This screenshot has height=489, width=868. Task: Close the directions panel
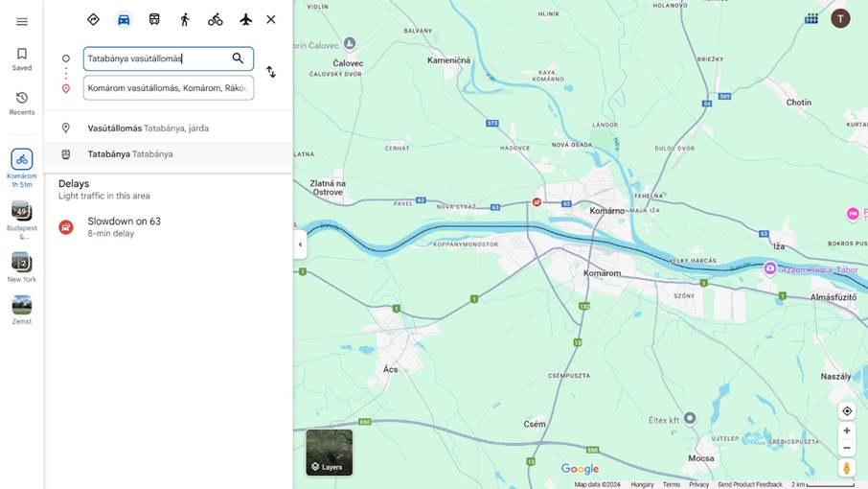(x=271, y=19)
